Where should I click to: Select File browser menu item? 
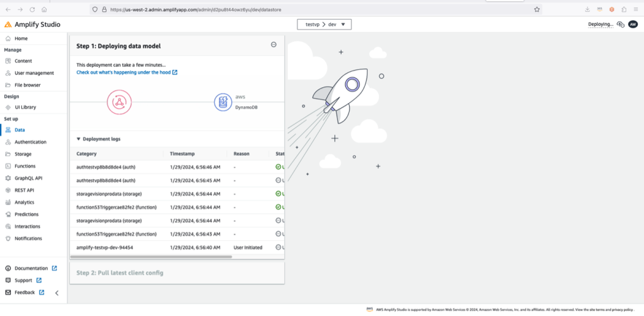[28, 85]
